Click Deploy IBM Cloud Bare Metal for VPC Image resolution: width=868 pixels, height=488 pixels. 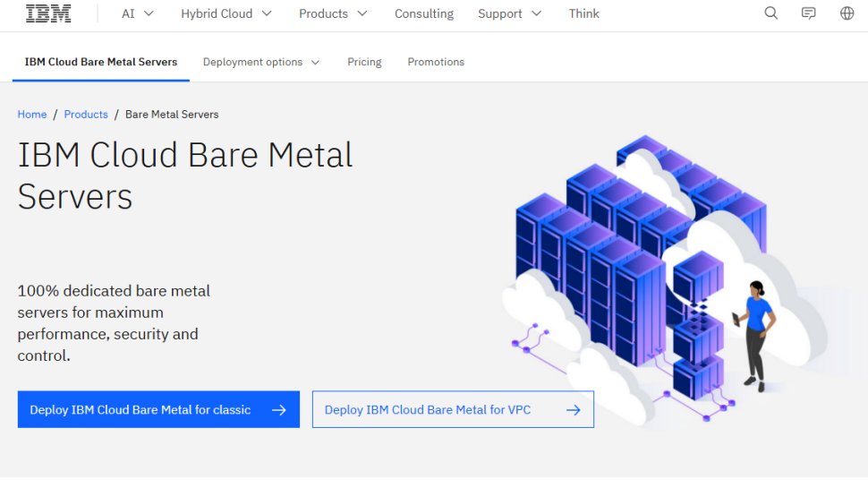[453, 409]
